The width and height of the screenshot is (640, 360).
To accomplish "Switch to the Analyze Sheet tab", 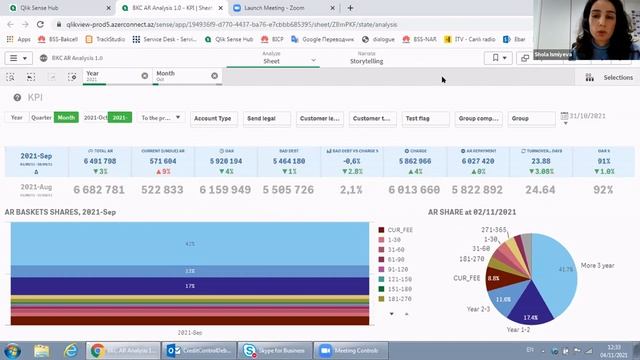I will [x=271, y=58].
